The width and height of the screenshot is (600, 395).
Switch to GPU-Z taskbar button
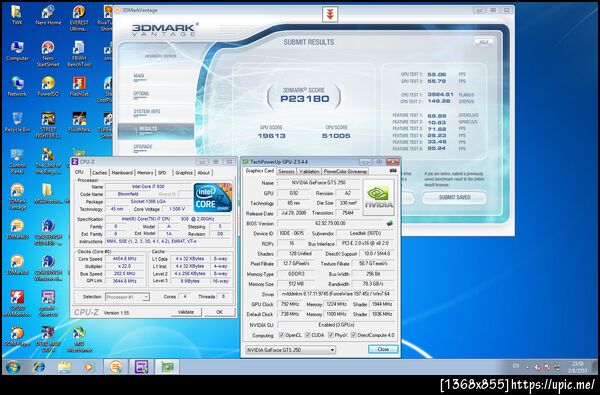coord(167,367)
